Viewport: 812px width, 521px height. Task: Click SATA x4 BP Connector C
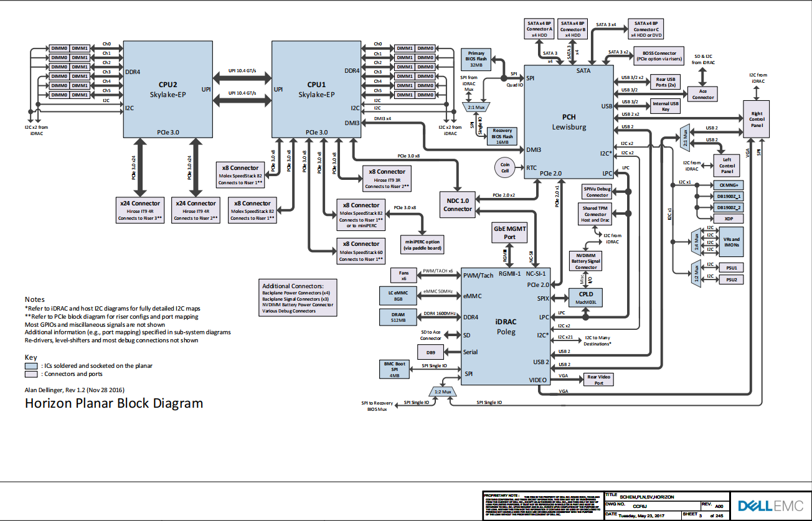[x=646, y=29]
